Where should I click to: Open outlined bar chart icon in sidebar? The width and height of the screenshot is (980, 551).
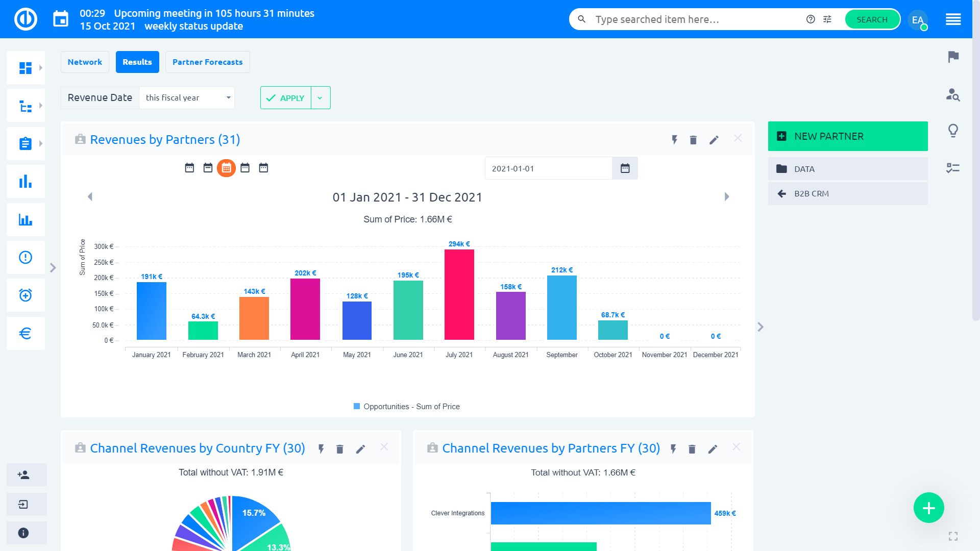(x=26, y=219)
